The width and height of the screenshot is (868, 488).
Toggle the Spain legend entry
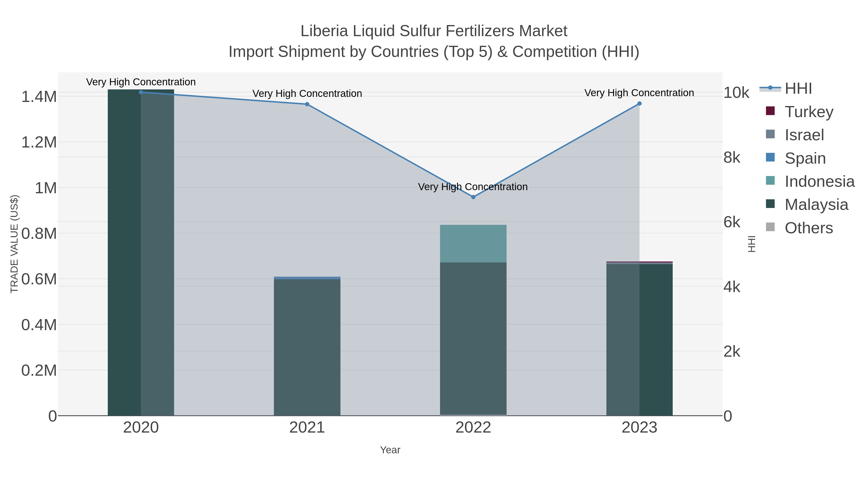(796, 158)
